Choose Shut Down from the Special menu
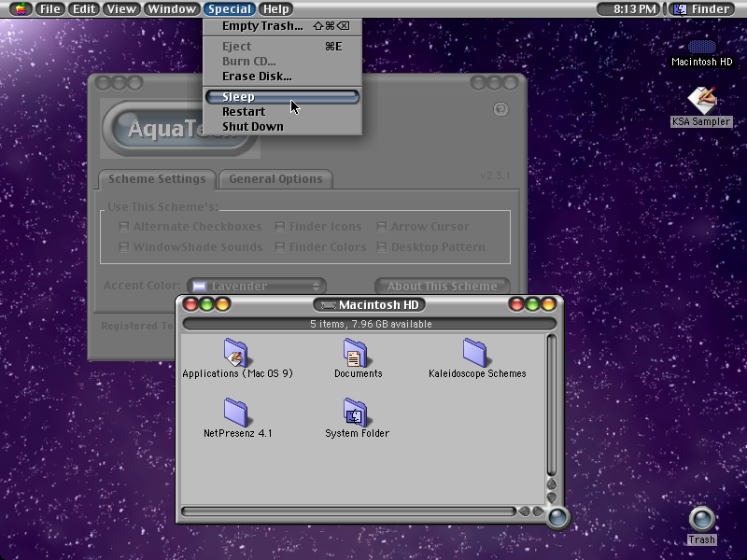 [x=283, y=126]
